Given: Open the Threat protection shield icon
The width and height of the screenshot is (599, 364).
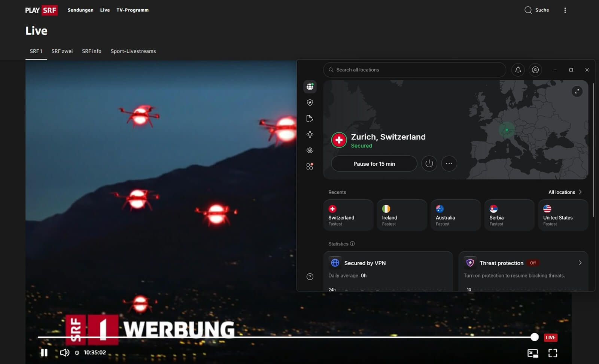Looking at the screenshot, I should click(470, 263).
